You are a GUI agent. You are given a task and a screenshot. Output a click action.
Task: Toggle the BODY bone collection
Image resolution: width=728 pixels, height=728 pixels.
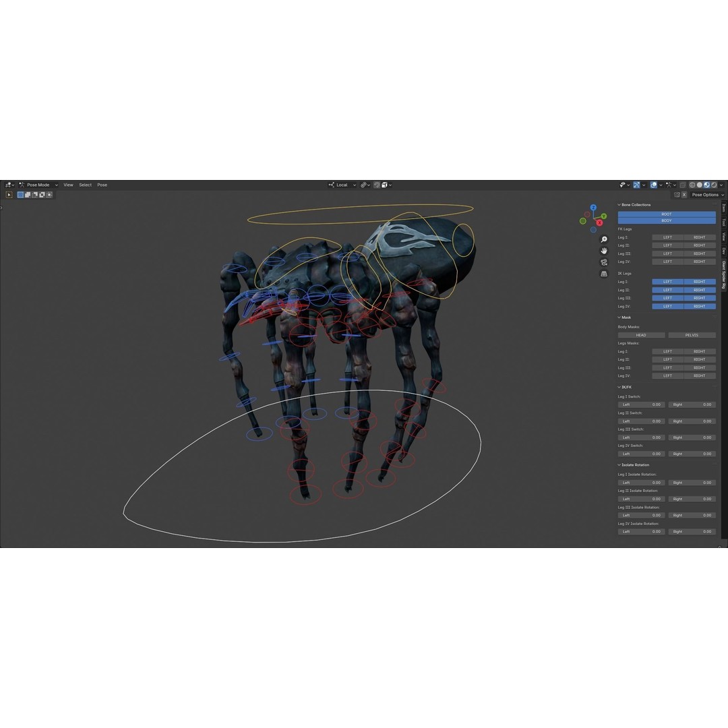(667, 220)
